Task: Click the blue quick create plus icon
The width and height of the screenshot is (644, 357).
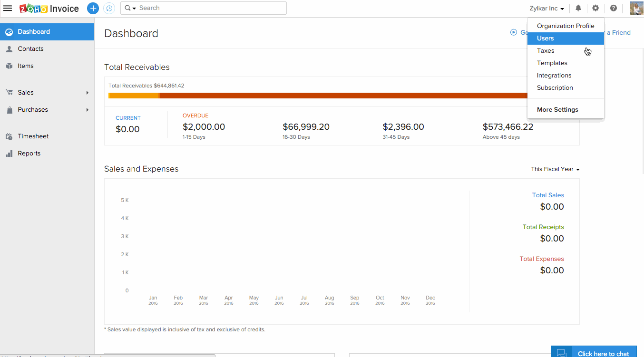Action: pos(93,8)
